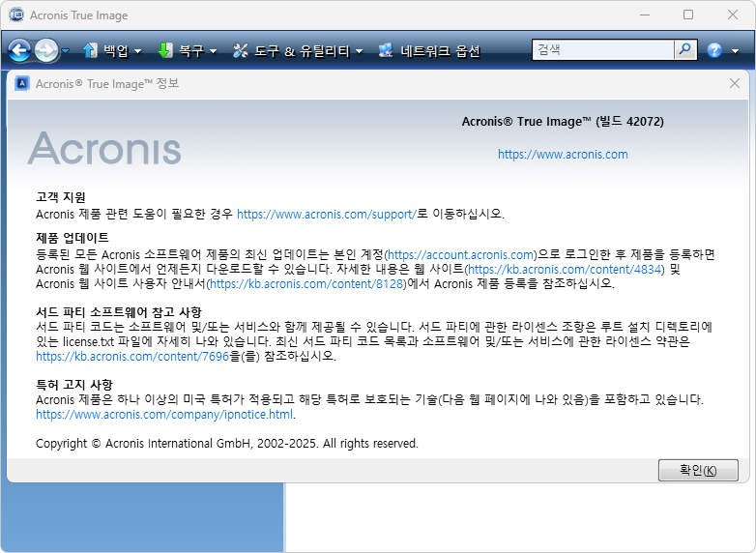Close the Acronis True Image 정보 dialog

[735, 83]
